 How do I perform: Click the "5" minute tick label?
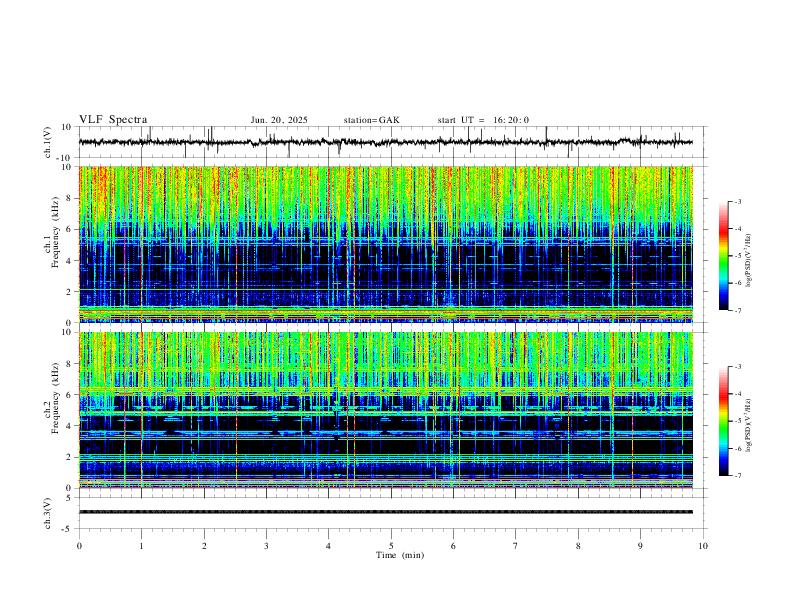click(391, 546)
